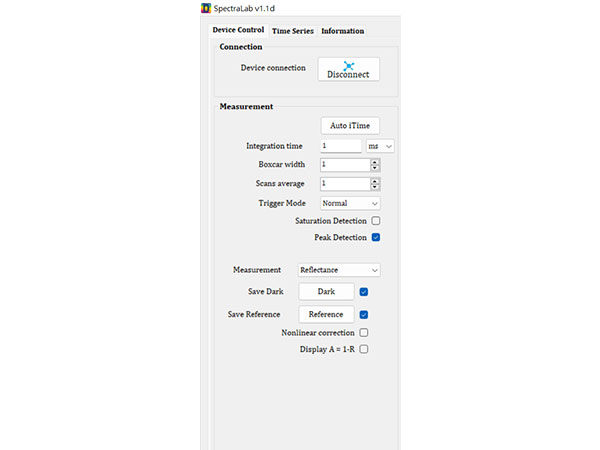This screenshot has width=600, height=450.
Task: Click the Reference save button
Action: pyautogui.click(x=326, y=315)
